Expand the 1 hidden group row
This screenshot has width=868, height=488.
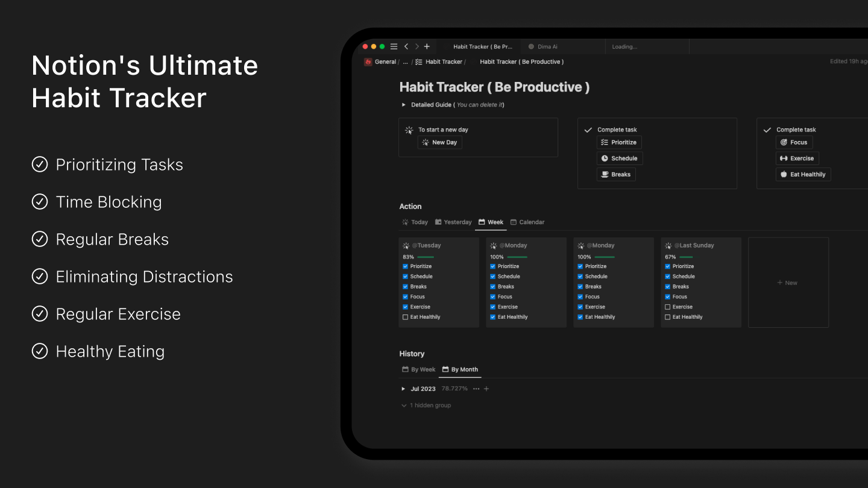426,405
